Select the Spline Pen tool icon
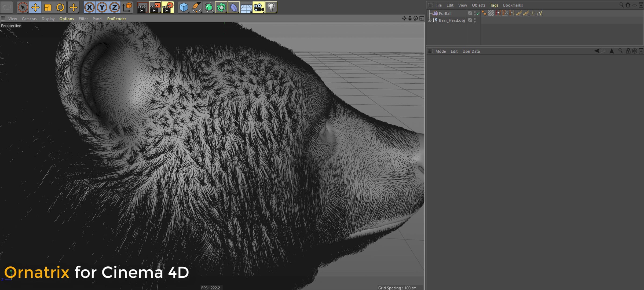The height and width of the screenshot is (290, 644). (196, 7)
